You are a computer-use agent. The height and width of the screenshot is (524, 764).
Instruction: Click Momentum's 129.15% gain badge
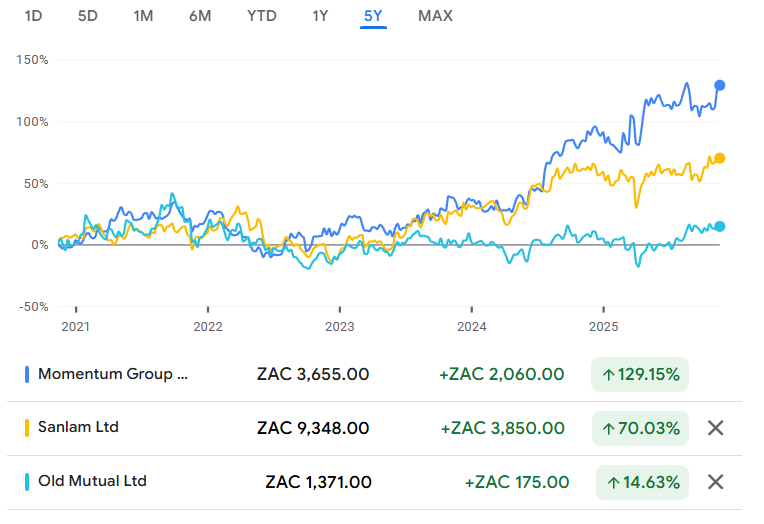pos(640,375)
